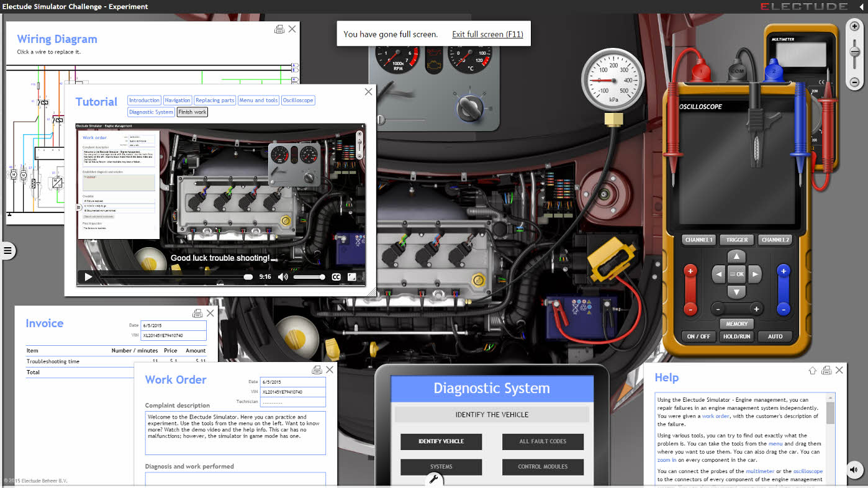Screen dimensions: 868x488
Task: Open the Introduction tutorial tab
Action: click(x=144, y=100)
